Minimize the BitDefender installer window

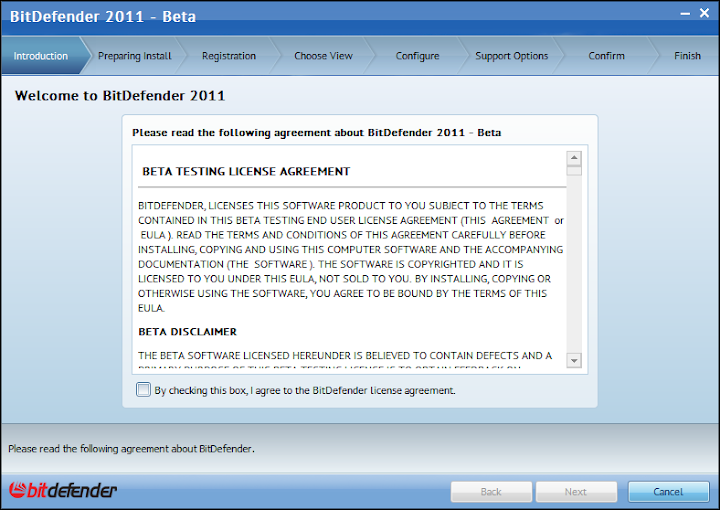point(685,14)
